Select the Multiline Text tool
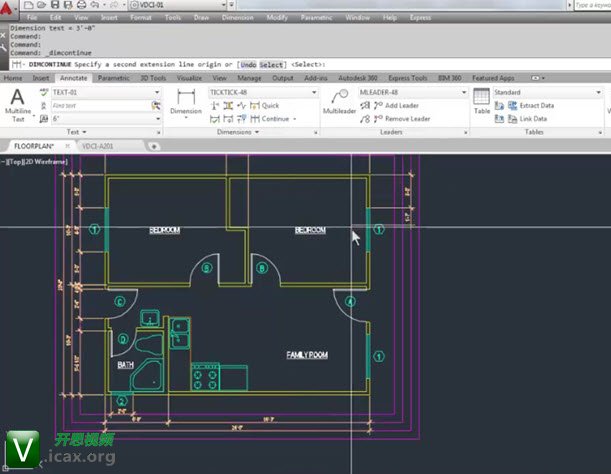The height and width of the screenshot is (474, 611). point(18,103)
